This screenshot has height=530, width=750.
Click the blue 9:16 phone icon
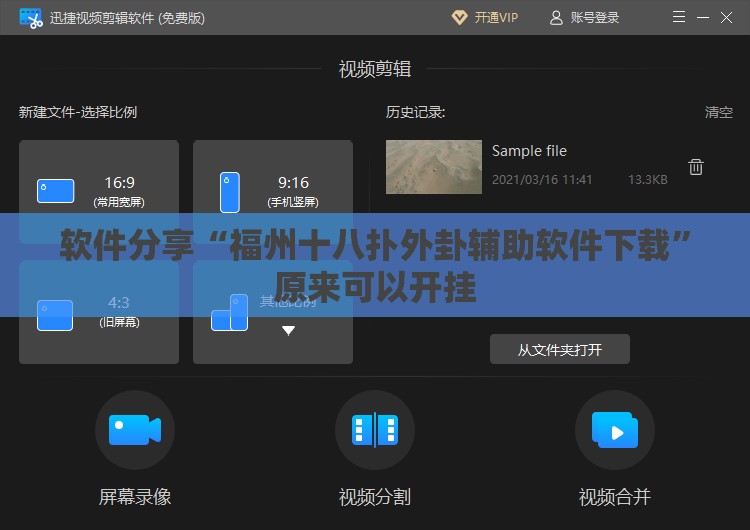(230, 192)
